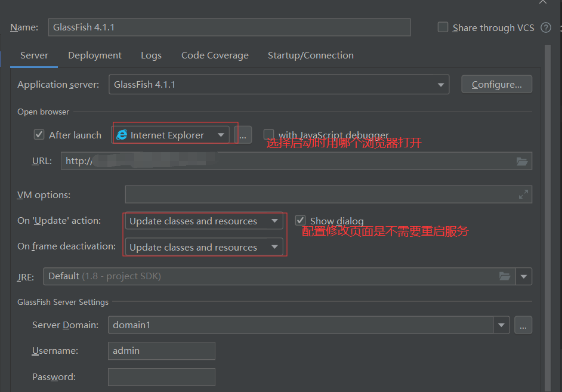The image size is (562, 392).
Task: Click the dialog vertical scrollbar
Action: tap(547, 218)
